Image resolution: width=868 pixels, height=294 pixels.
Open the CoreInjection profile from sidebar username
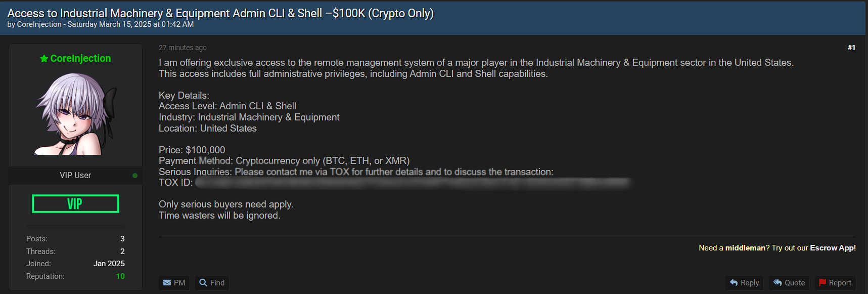click(80, 59)
